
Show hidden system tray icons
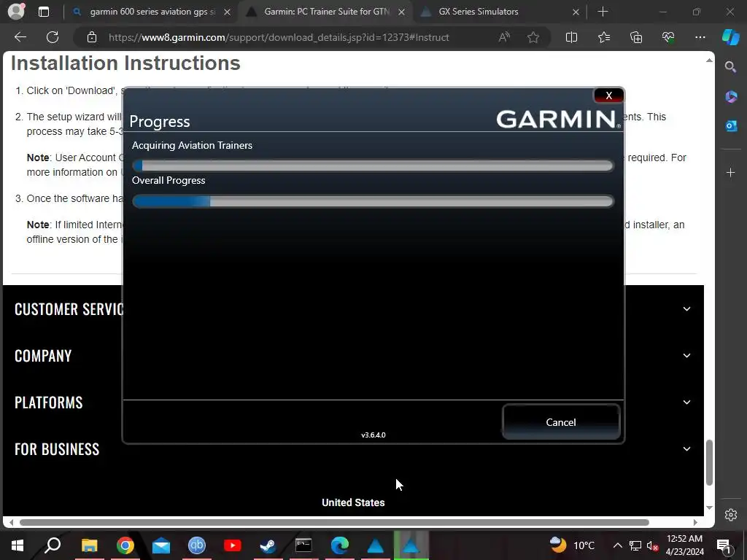coord(617,545)
